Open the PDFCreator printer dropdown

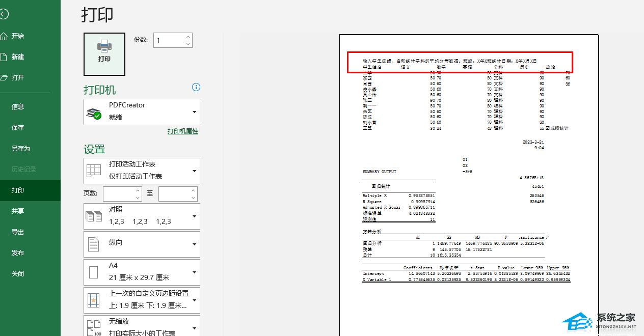pos(194,112)
